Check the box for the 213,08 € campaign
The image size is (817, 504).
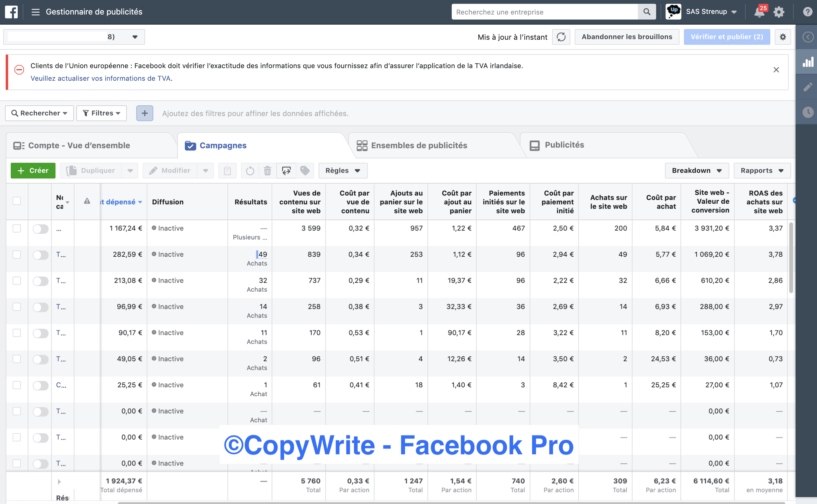coord(17,281)
